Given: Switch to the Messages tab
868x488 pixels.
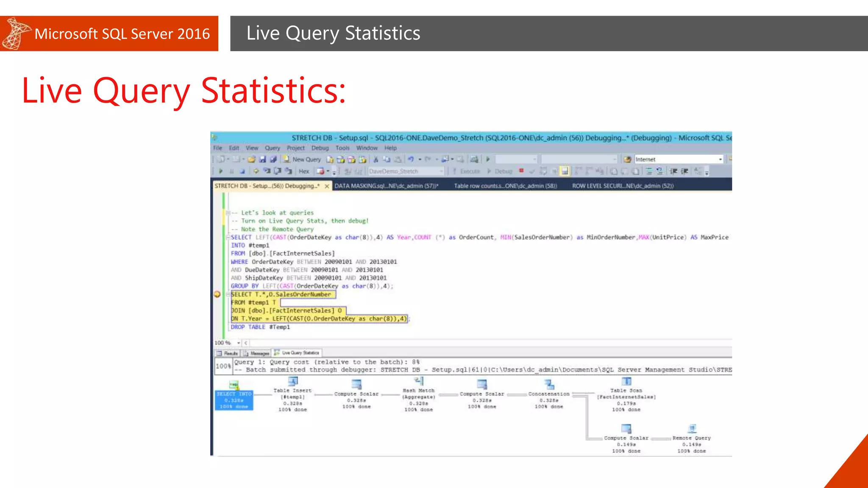Looking at the screenshot, I should pos(256,353).
